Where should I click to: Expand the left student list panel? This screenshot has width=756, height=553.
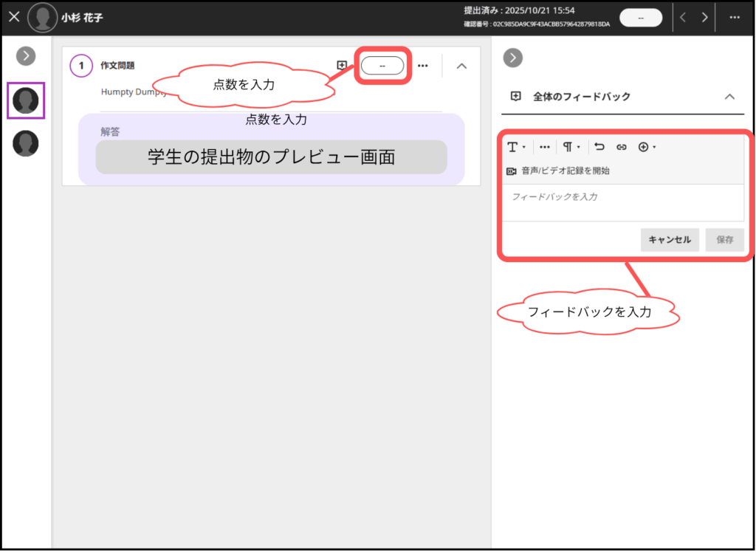click(x=26, y=55)
